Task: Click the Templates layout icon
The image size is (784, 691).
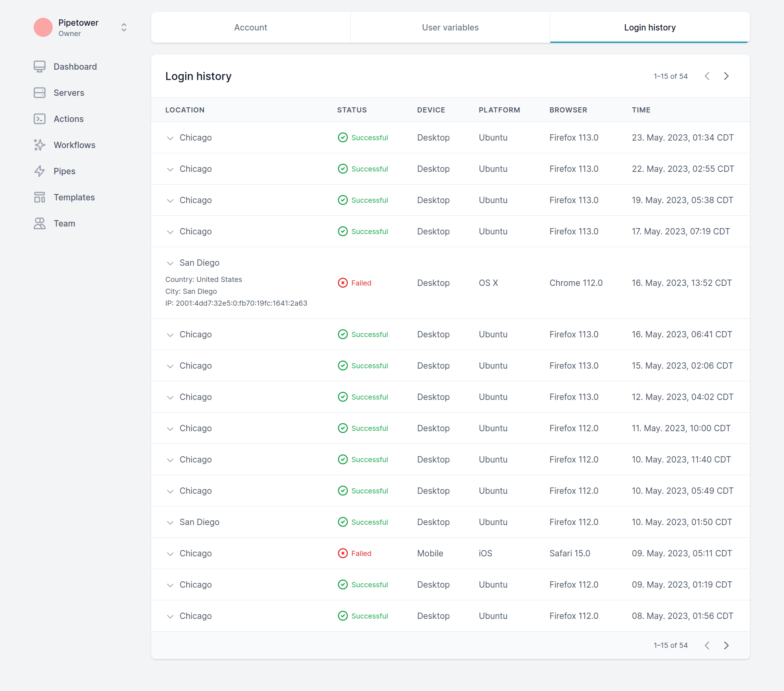Action: [x=40, y=197]
